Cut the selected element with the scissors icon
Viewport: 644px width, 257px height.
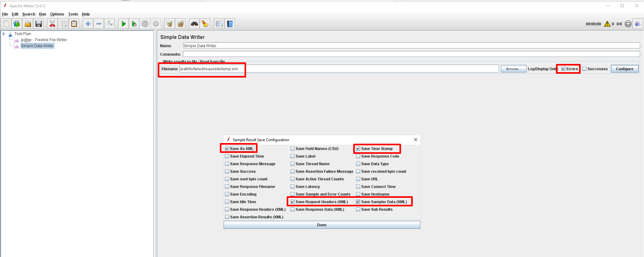coord(52,24)
